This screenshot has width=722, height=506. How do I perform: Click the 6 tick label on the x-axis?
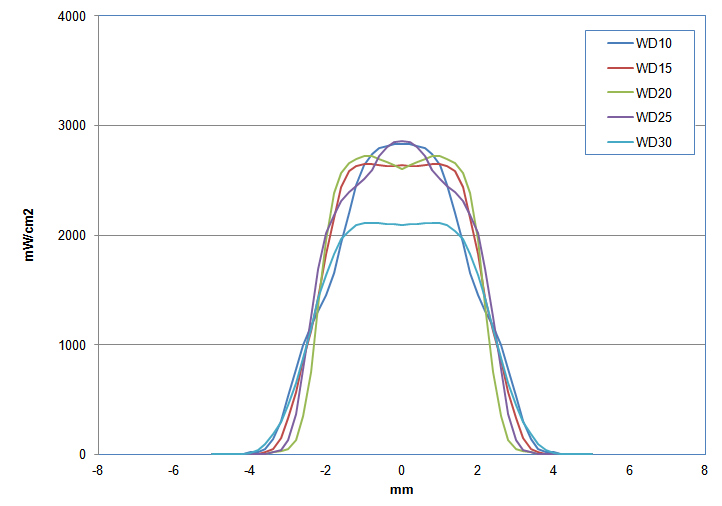pyautogui.click(x=630, y=470)
